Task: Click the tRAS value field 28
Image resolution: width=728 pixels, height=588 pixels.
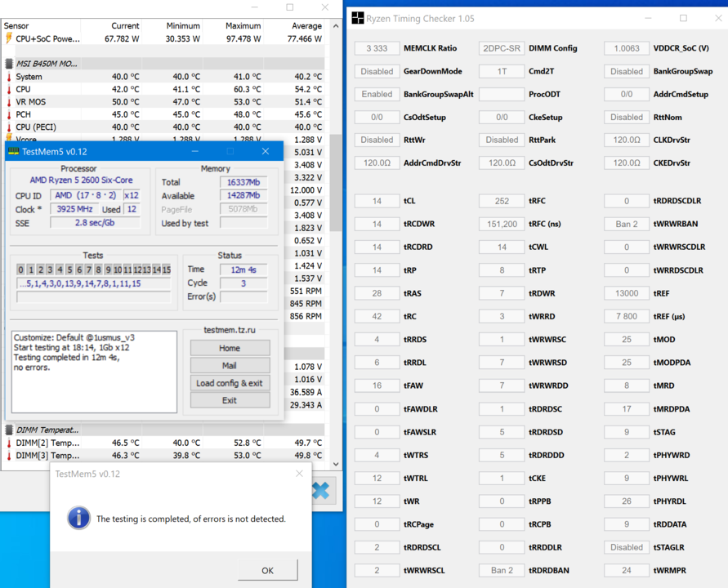Action: point(377,293)
